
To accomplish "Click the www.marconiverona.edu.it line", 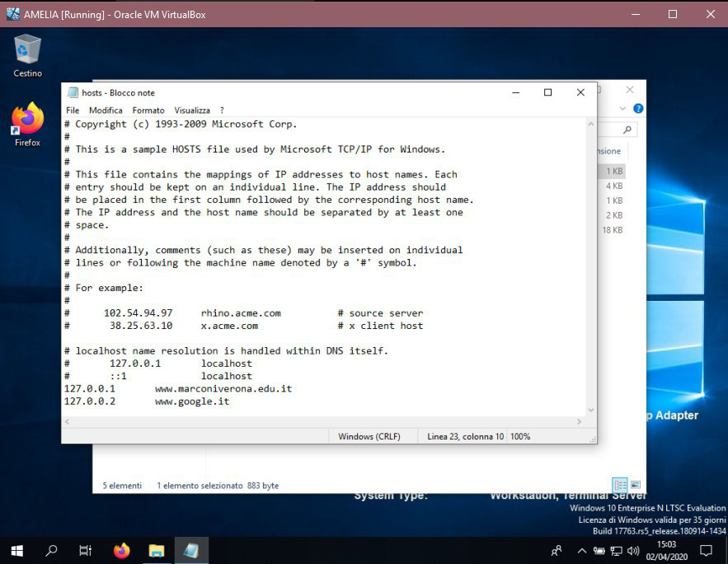I will click(x=223, y=389).
